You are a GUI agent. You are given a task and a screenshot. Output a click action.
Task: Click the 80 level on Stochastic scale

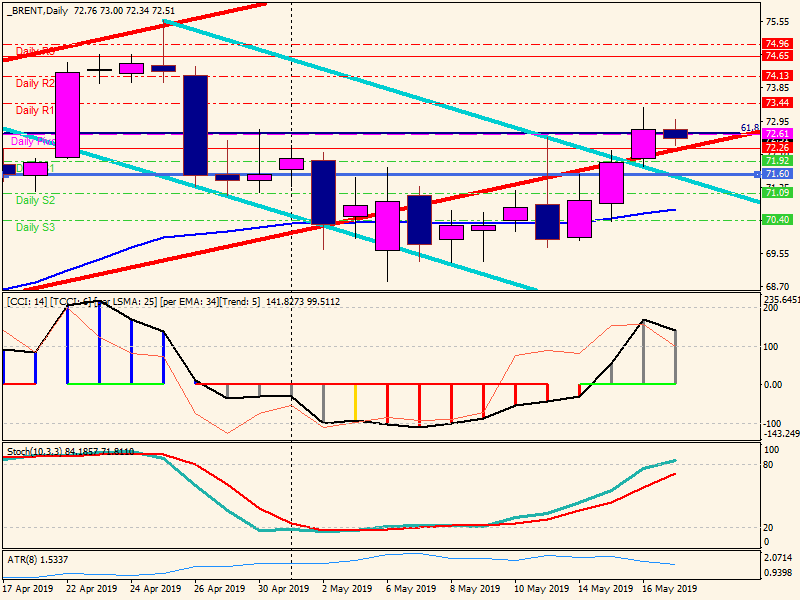point(768,465)
